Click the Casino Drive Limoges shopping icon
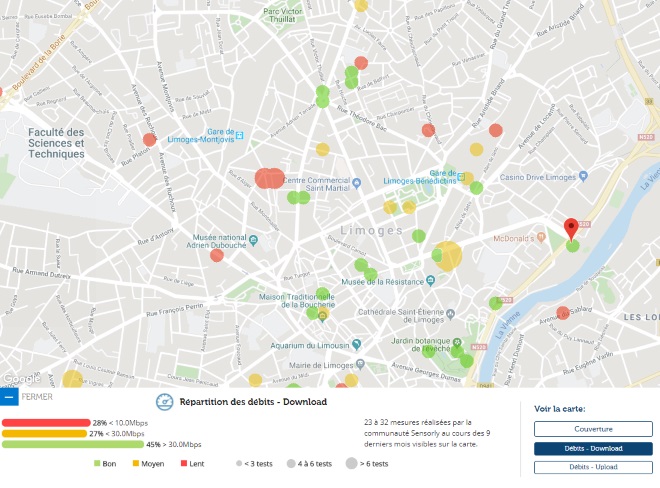Viewport: 660px width, 488px height. pos(583,176)
